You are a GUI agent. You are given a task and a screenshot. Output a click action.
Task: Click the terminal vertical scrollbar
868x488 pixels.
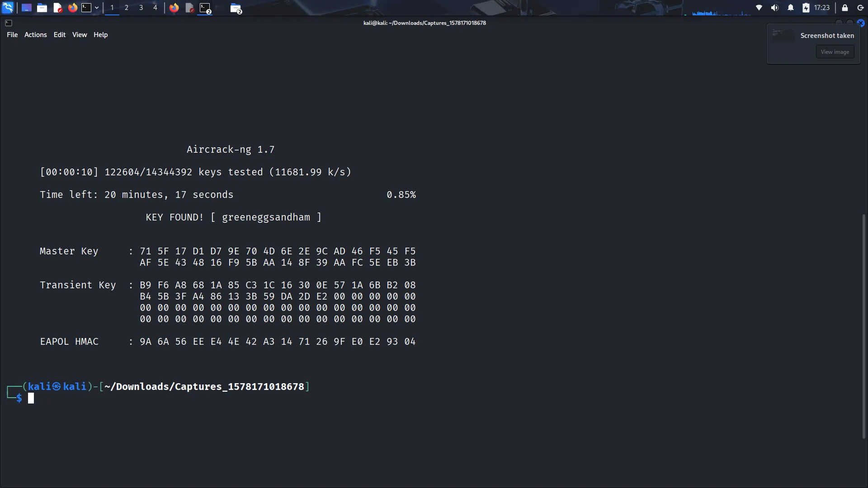[863, 325]
